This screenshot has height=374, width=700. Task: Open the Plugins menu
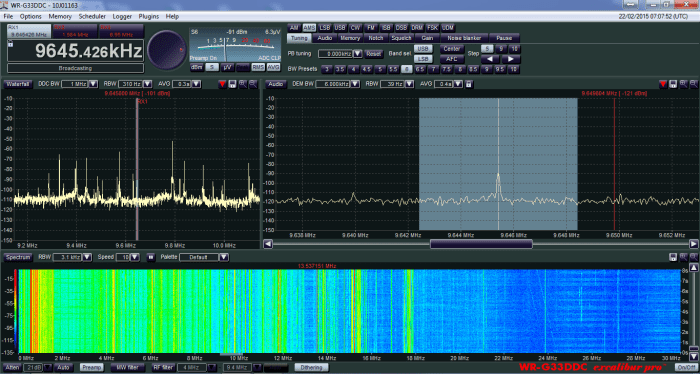(149, 17)
